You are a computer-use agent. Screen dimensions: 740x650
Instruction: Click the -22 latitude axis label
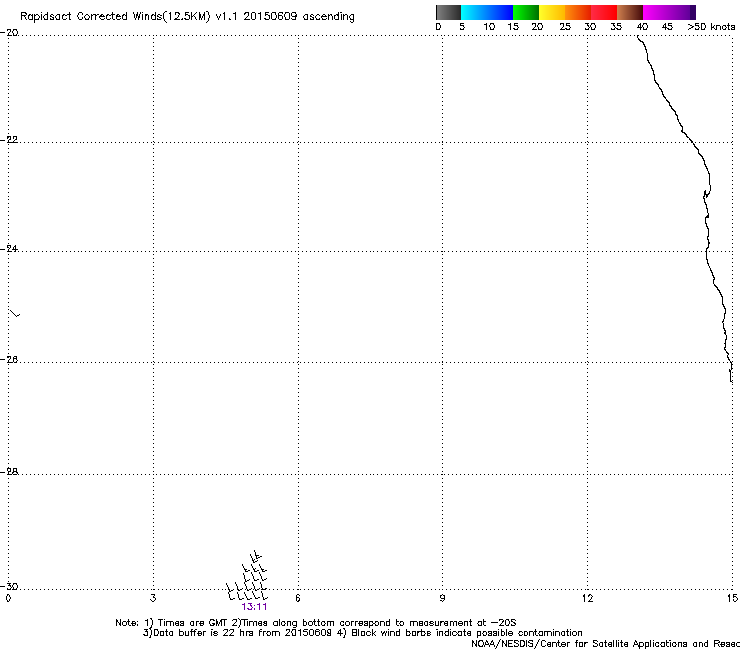point(9,140)
